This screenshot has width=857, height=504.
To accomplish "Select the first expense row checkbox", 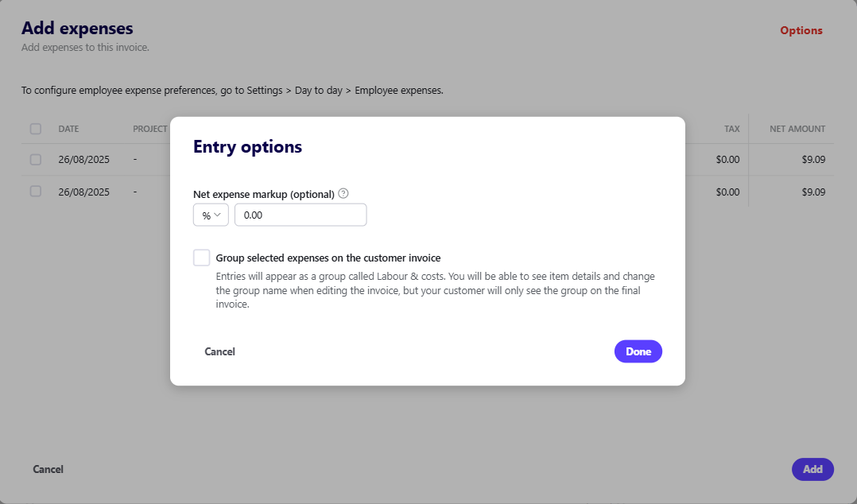I will pyautogui.click(x=36, y=160).
